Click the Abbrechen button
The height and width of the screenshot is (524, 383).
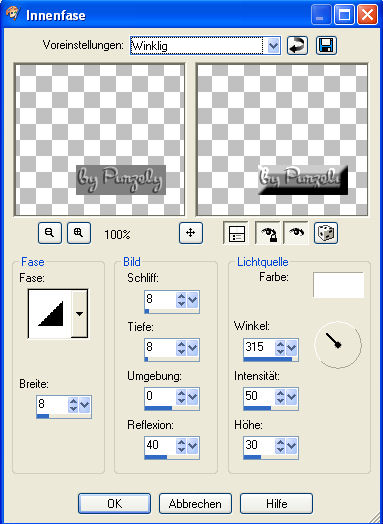pyautogui.click(x=195, y=503)
